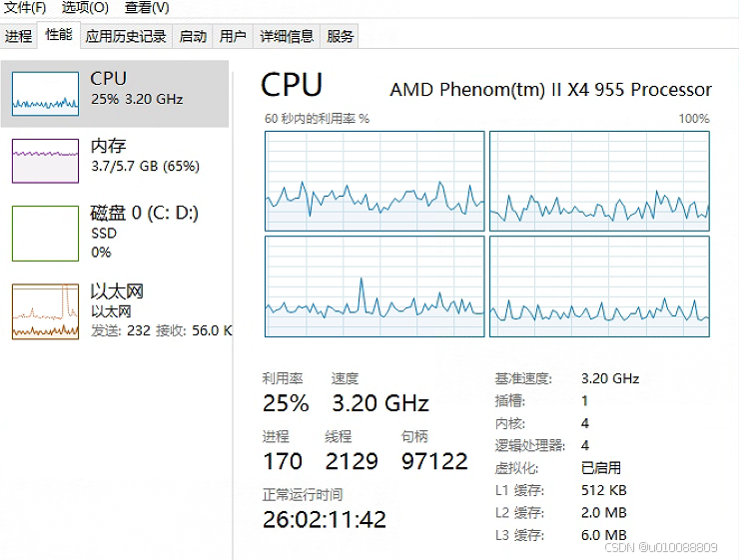Switch to the 性能 tab
This screenshot has height=560, width=739.
click(59, 35)
